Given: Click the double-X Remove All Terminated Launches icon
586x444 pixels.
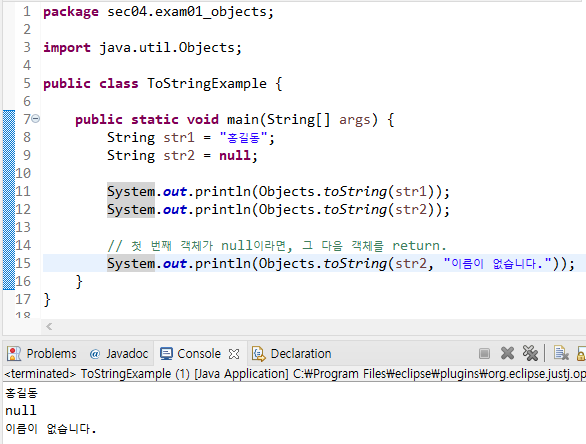Looking at the screenshot, I should point(530,353).
